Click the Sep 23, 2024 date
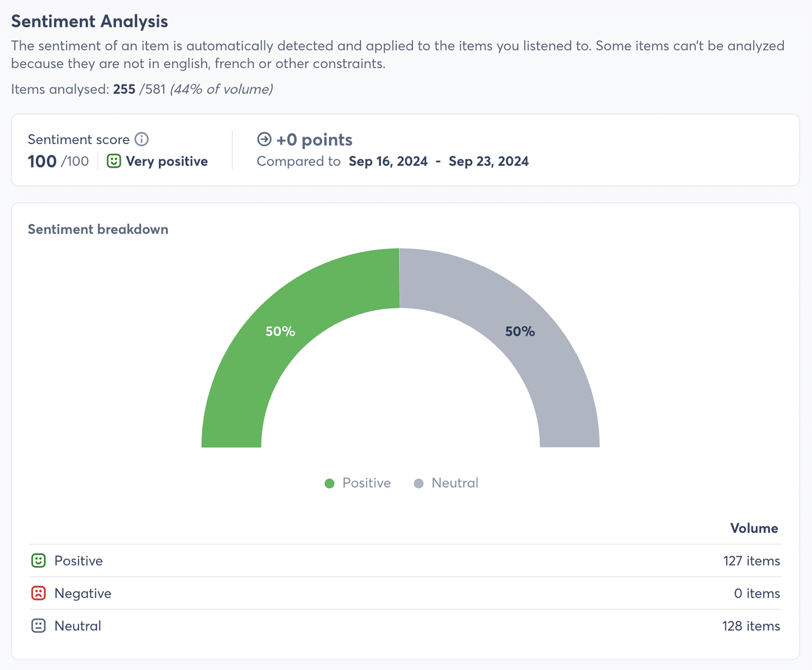Viewport: 812px width, 670px height. 489,161
